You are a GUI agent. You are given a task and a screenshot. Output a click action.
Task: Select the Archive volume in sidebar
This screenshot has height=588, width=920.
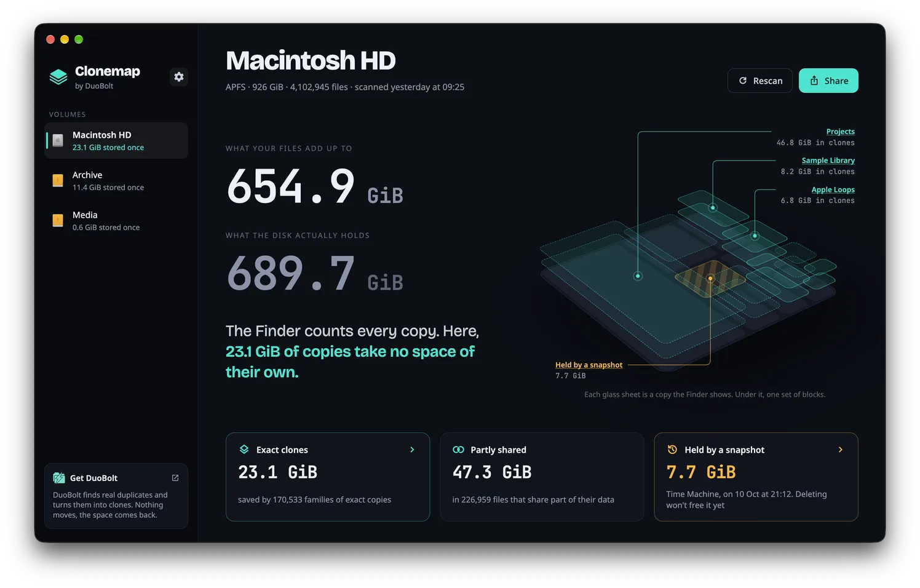116,181
